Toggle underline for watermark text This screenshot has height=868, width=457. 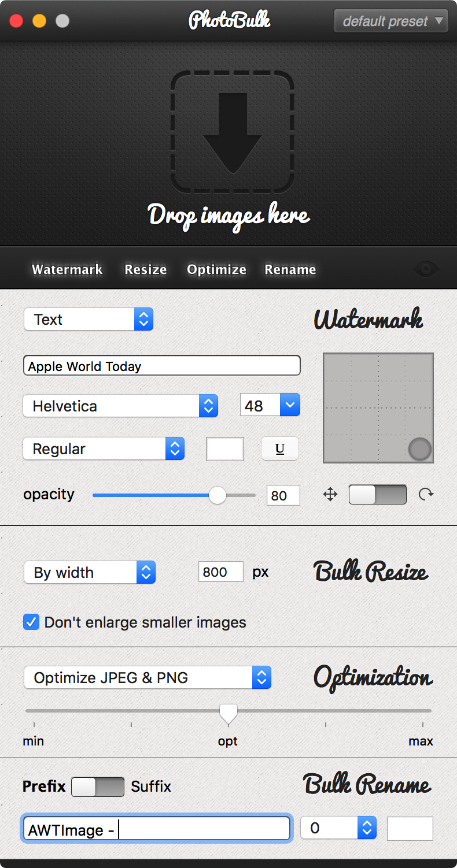click(x=280, y=449)
